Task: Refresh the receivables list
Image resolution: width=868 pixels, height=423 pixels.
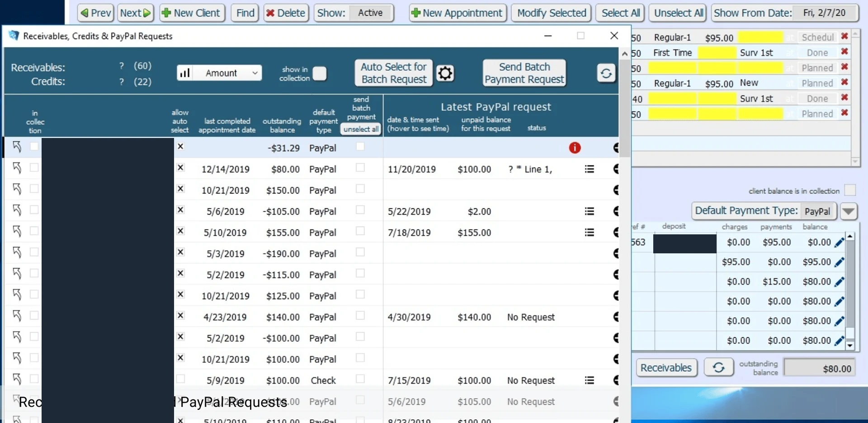Action: [x=606, y=73]
